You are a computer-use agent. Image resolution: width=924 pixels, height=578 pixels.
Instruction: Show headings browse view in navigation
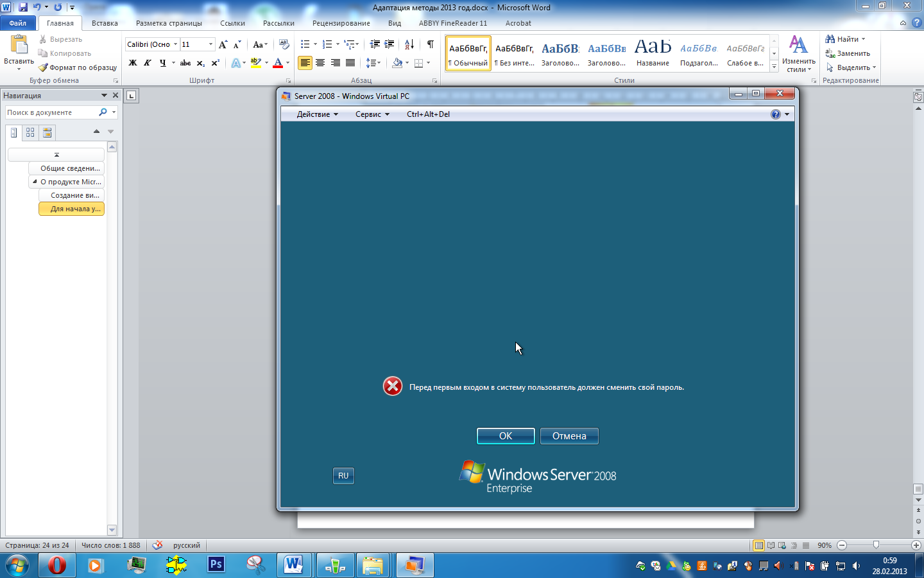[14, 133]
